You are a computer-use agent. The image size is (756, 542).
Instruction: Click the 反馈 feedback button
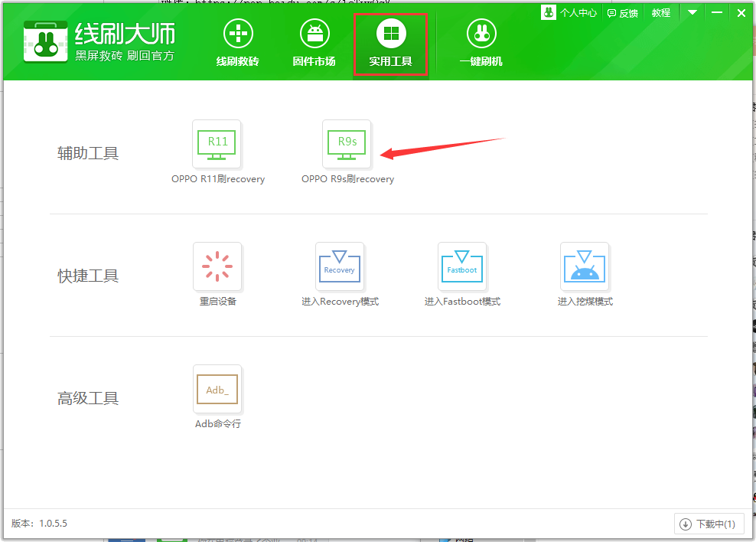622,13
